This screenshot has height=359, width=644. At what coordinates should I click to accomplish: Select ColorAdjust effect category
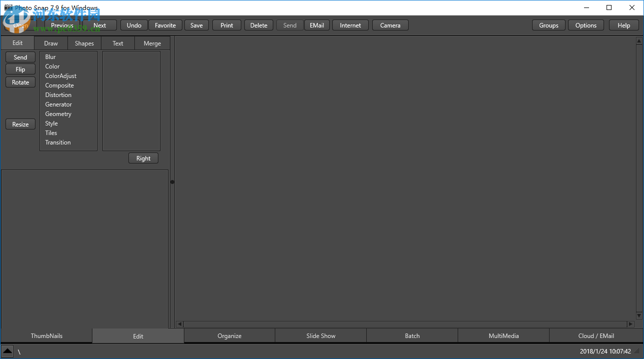click(x=61, y=76)
